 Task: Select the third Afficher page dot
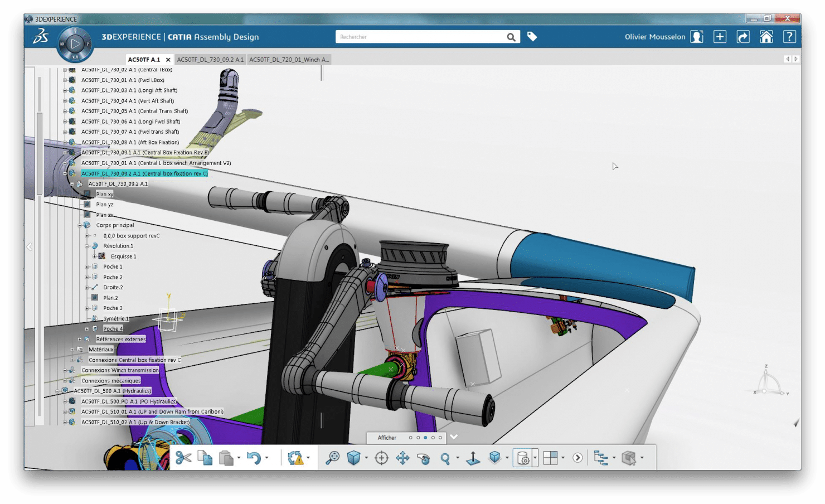tap(425, 438)
